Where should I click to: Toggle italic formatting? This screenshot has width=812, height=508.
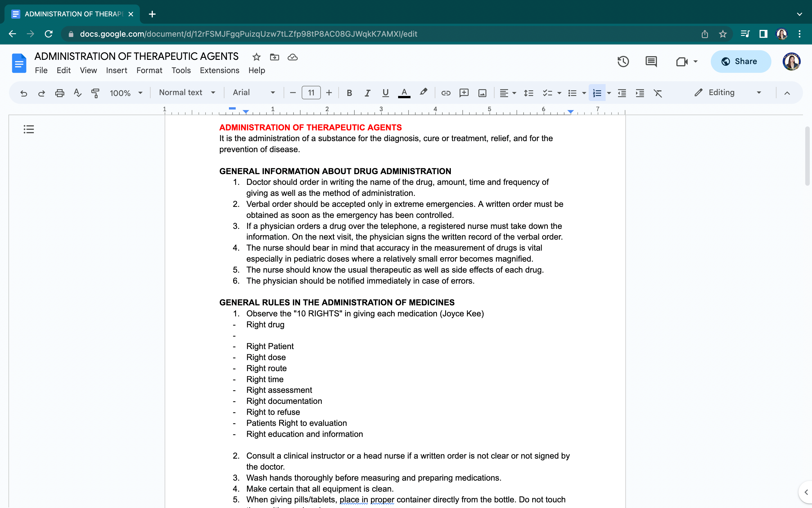(x=367, y=93)
